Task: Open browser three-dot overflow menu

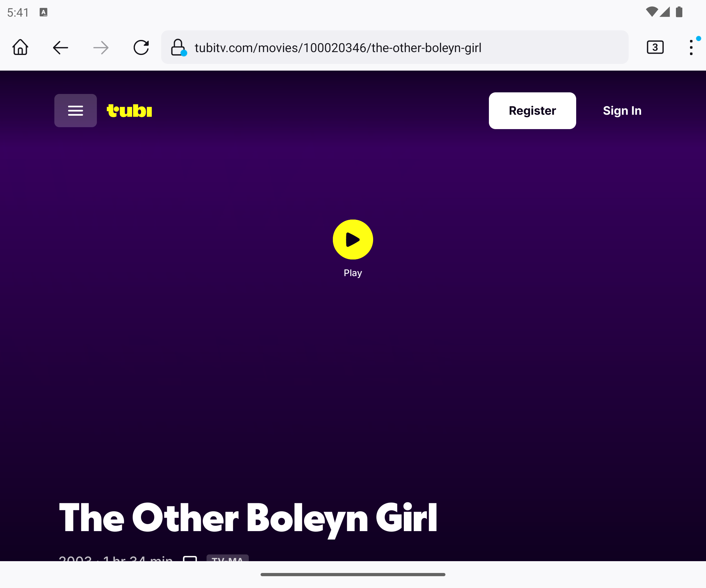Action: 691,47
